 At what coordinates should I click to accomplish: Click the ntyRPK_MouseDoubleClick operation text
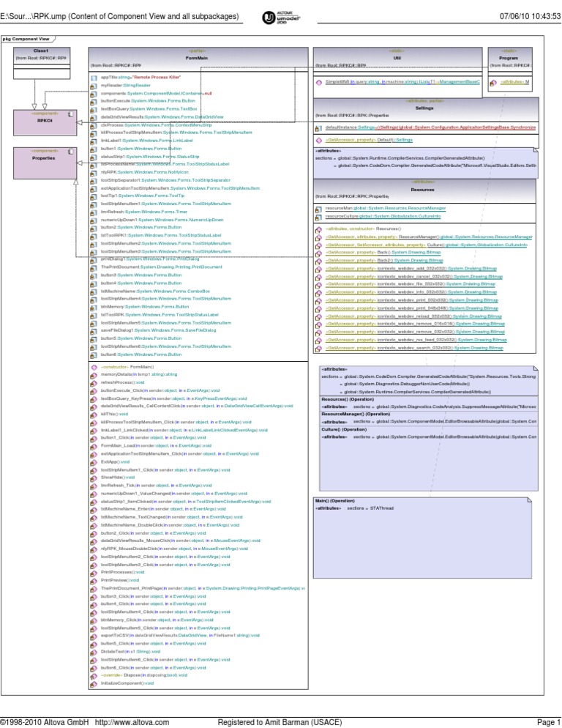pyautogui.click(x=174, y=549)
